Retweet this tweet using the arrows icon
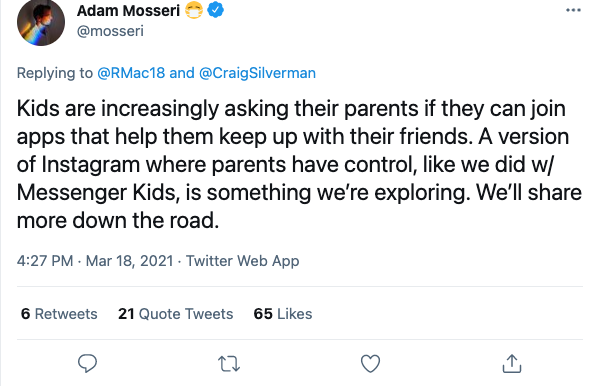The width and height of the screenshot is (598, 386). click(x=229, y=363)
